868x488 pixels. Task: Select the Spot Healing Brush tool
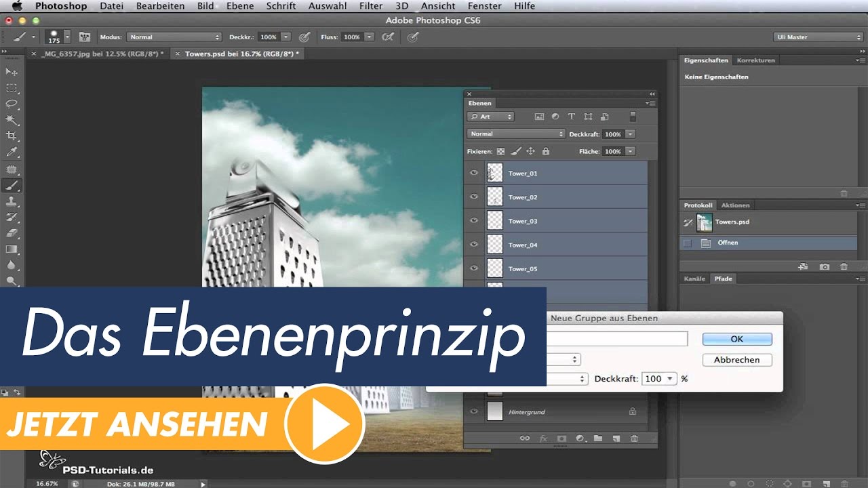12,169
